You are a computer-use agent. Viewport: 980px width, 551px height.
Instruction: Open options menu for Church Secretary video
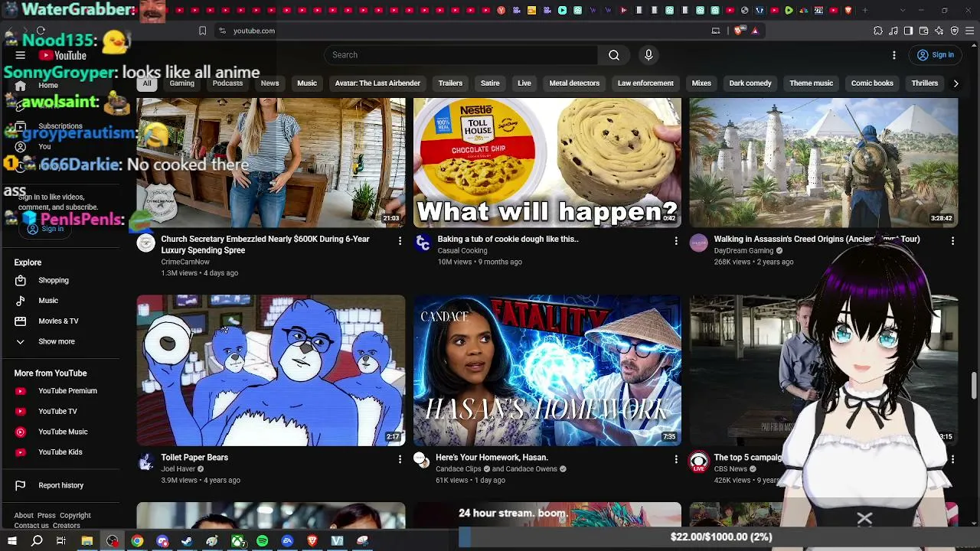pos(400,241)
